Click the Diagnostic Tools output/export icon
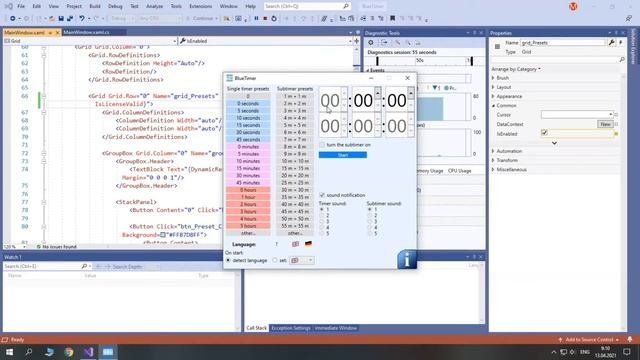The width and height of the screenshot is (640, 360). (384, 42)
